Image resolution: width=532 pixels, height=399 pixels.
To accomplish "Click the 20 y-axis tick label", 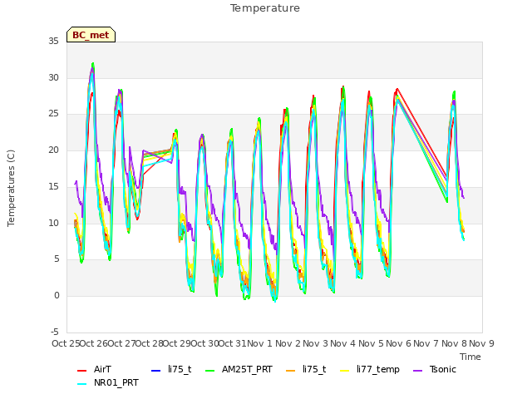I will pyautogui.click(x=53, y=150).
